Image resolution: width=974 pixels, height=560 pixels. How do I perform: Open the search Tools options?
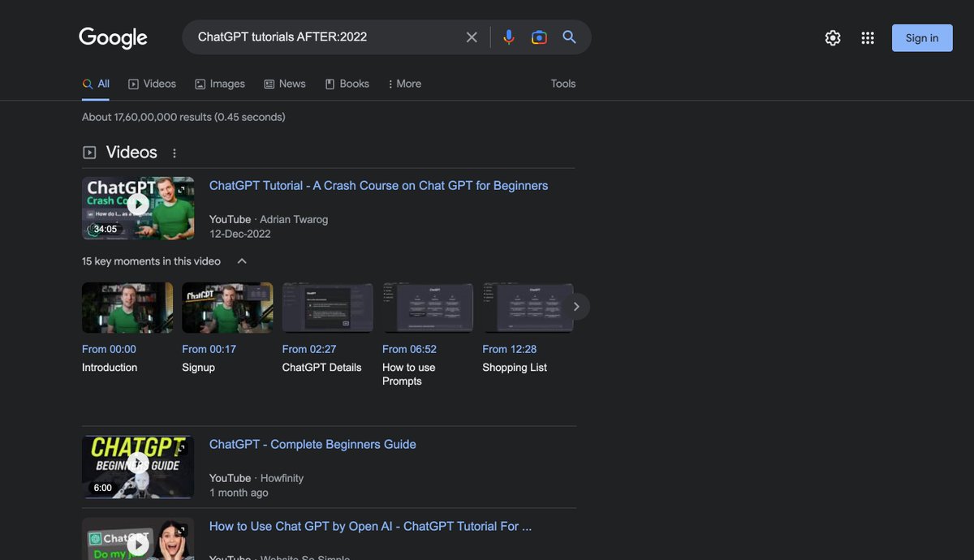coord(563,84)
